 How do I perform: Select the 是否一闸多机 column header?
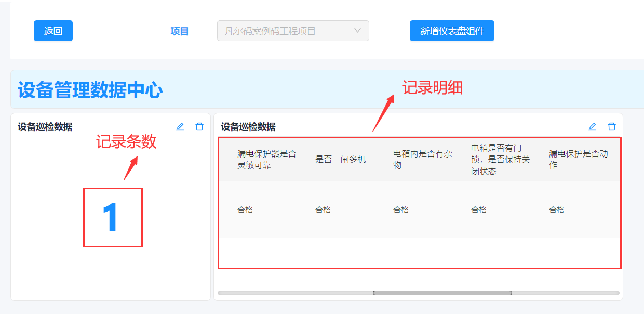(x=340, y=159)
